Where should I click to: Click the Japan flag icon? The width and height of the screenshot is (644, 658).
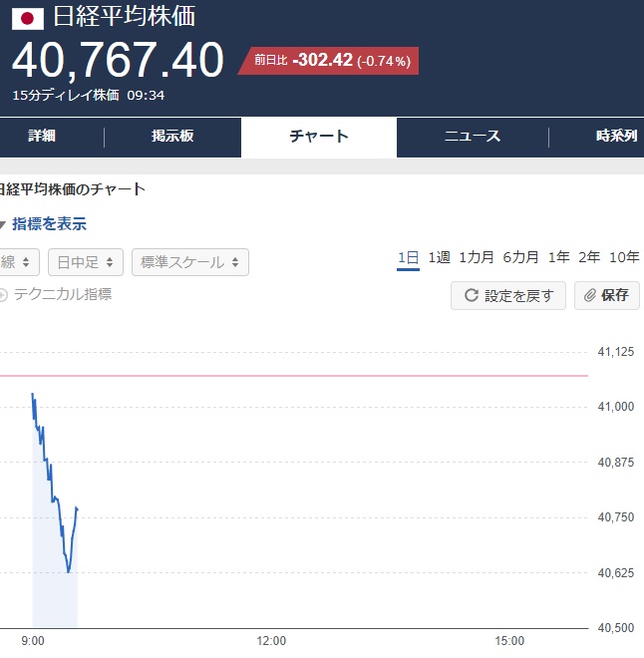[x=28, y=19]
